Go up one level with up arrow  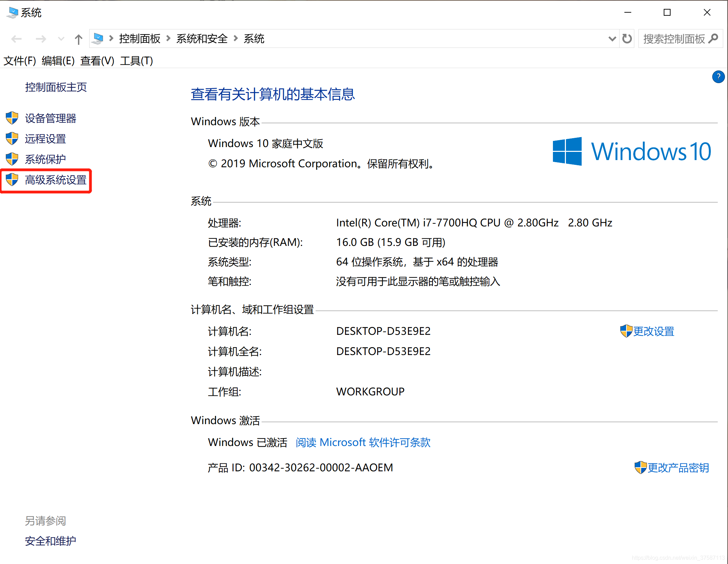[x=79, y=39]
